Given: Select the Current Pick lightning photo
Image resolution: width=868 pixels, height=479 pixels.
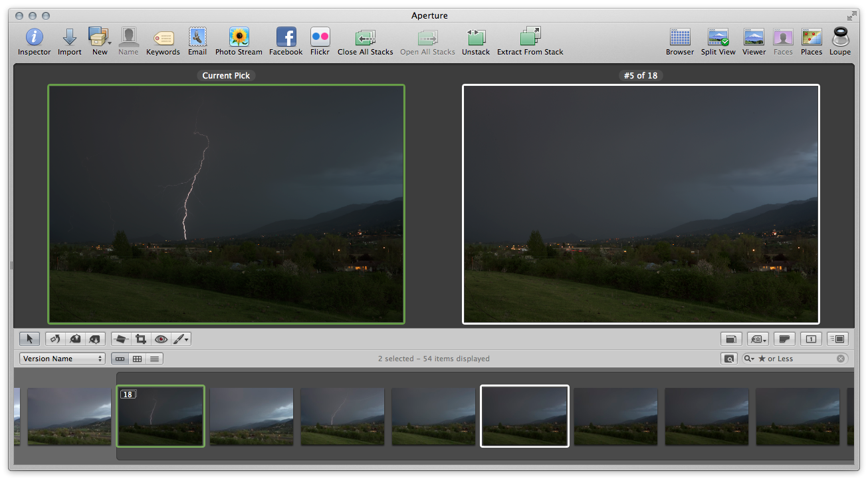Looking at the screenshot, I should coord(226,204).
